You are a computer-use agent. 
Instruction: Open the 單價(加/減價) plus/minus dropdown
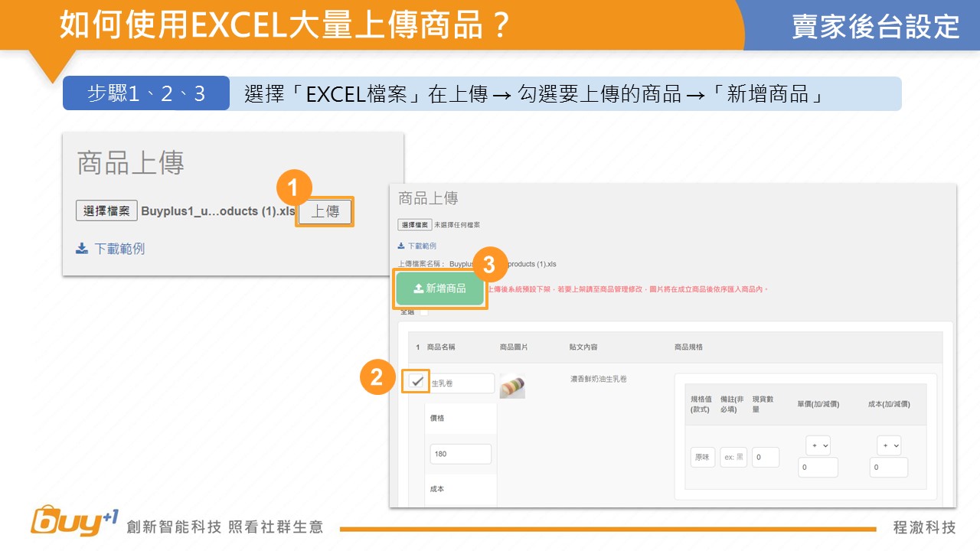[x=818, y=445]
